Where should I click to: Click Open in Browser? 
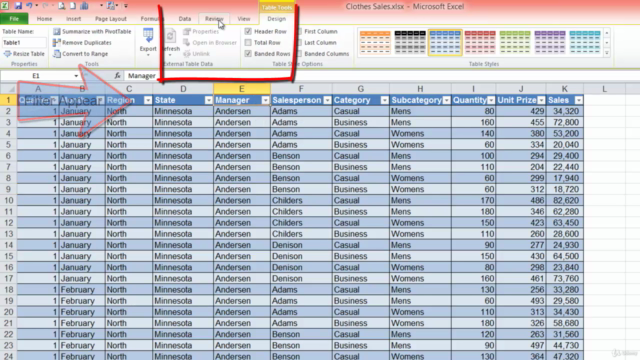coord(210,42)
